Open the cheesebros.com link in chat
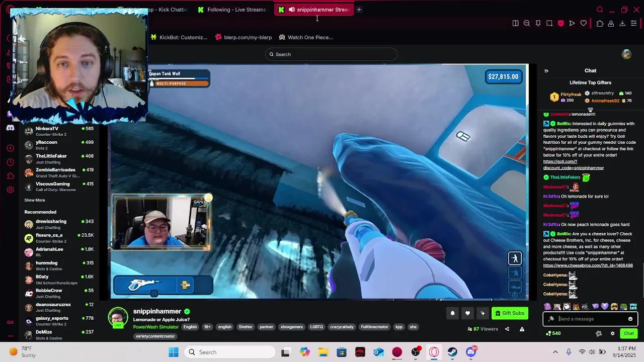Image resolution: width=644 pixels, height=362 pixels. (588, 265)
